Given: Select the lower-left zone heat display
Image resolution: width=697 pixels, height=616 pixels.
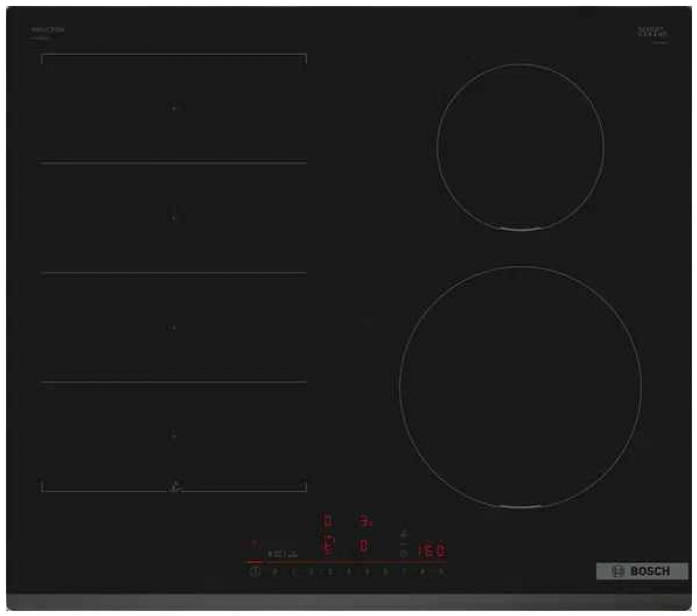Looking at the screenshot, I should [327, 546].
